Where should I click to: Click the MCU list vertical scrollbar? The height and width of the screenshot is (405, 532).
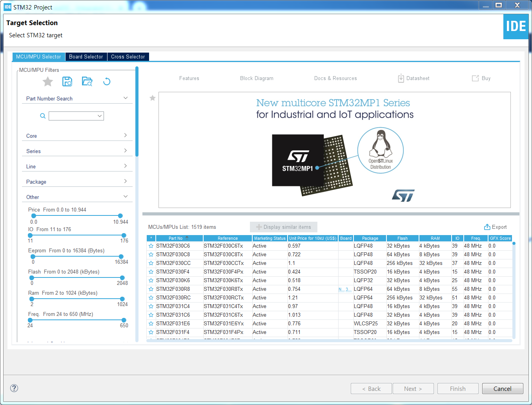click(514, 290)
